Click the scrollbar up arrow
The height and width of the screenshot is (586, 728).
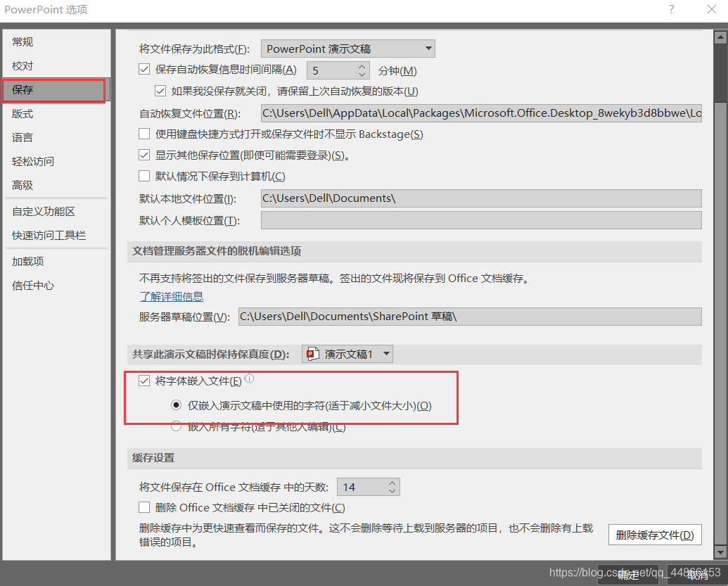click(720, 37)
